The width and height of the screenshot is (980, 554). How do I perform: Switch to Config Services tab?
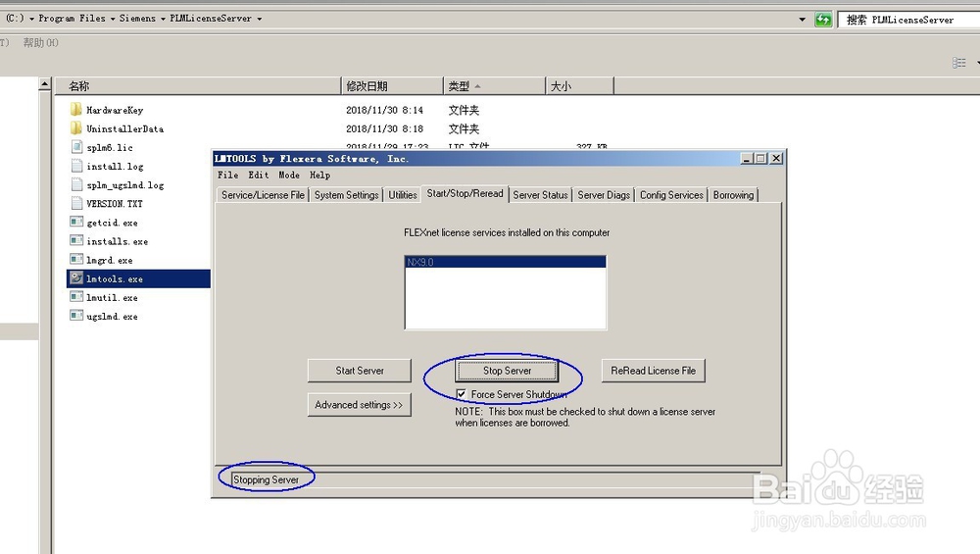pyautogui.click(x=671, y=195)
